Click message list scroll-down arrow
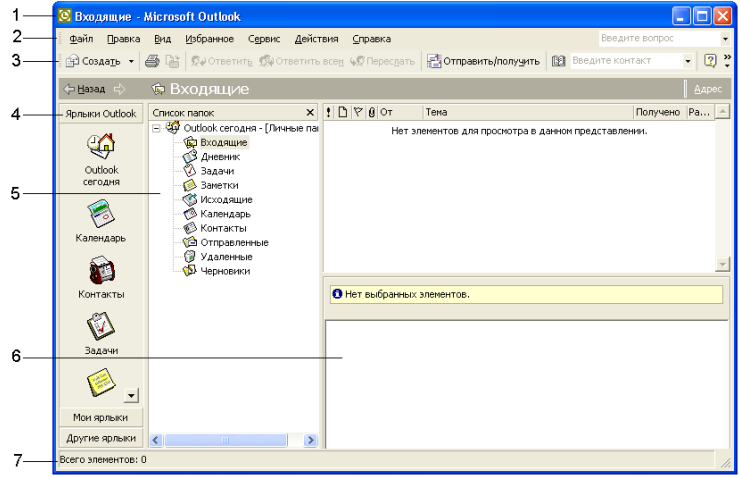740x477 pixels. point(722,264)
